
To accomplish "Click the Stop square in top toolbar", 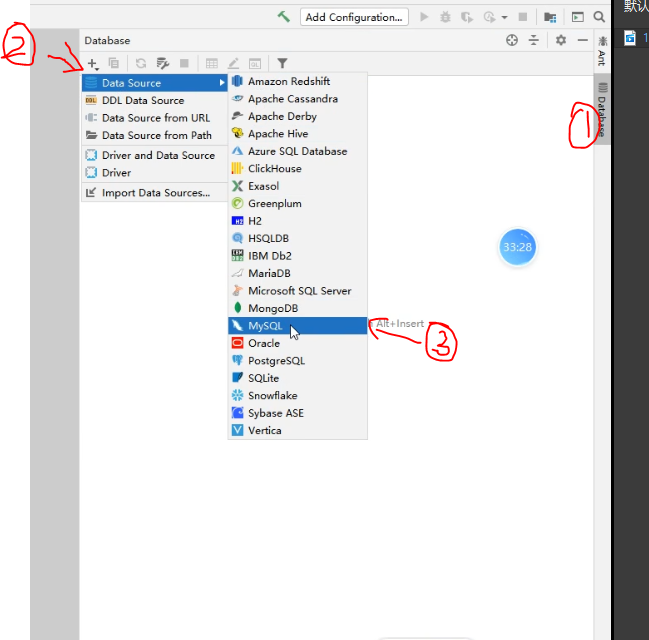I will 523,17.
